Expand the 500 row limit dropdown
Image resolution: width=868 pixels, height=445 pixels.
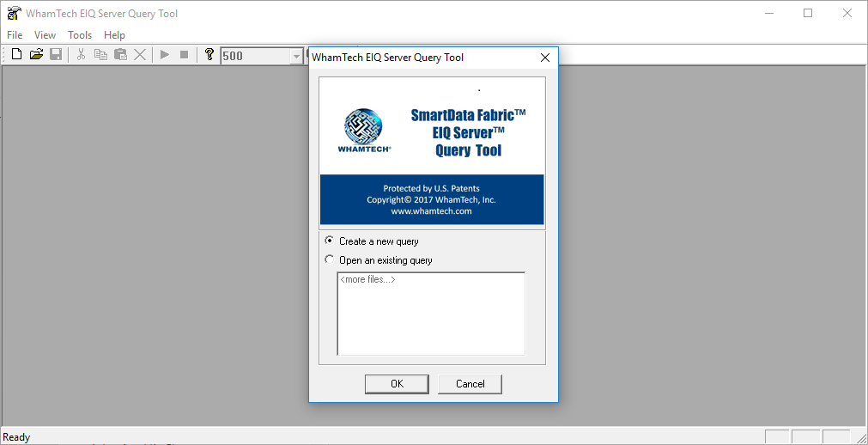coord(297,56)
